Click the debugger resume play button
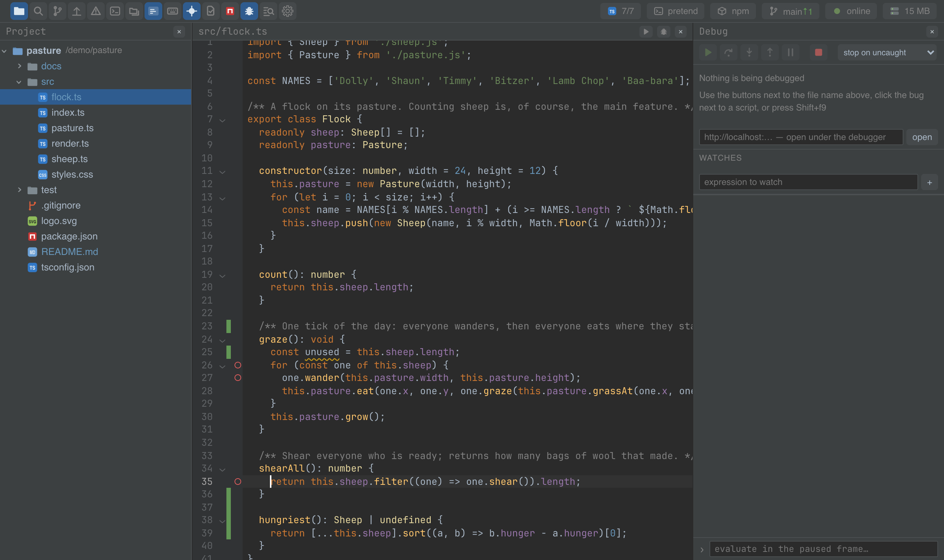Image resolution: width=944 pixels, height=560 pixels. (x=708, y=52)
